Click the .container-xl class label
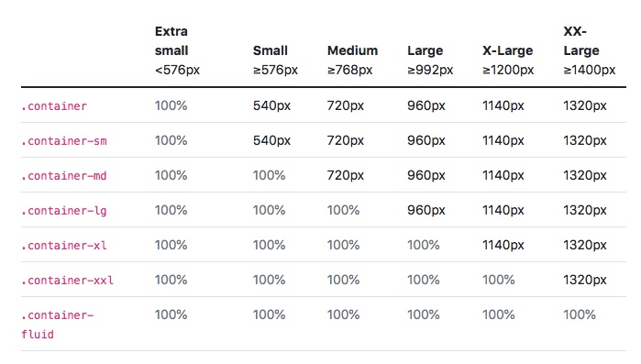This screenshot has height=364, width=641. click(x=64, y=246)
